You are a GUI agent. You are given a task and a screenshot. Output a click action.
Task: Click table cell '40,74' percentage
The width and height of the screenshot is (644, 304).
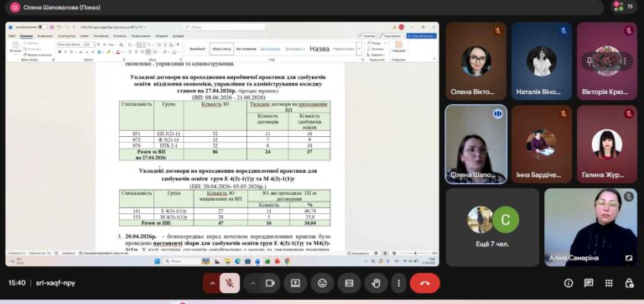[x=309, y=211]
